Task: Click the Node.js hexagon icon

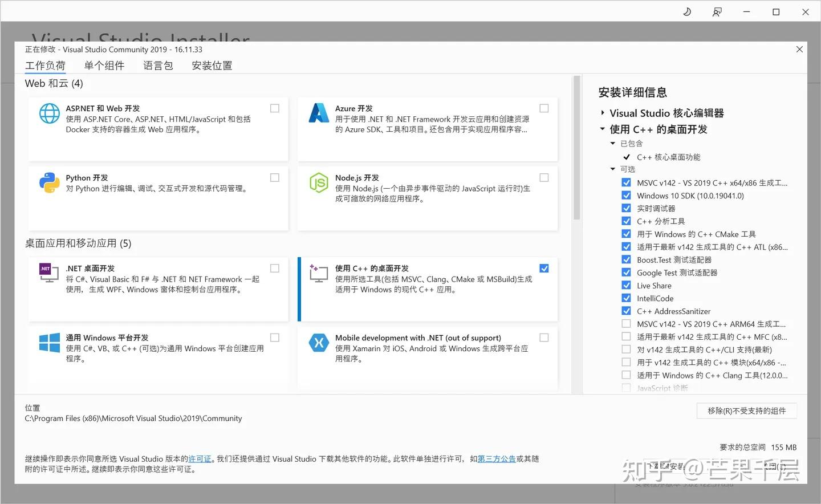Action: (319, 183)
